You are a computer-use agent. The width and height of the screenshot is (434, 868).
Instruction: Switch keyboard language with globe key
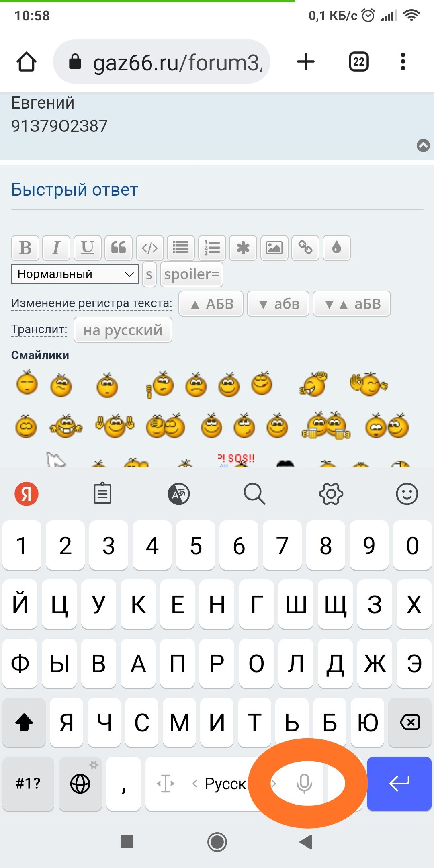(80, 784)
